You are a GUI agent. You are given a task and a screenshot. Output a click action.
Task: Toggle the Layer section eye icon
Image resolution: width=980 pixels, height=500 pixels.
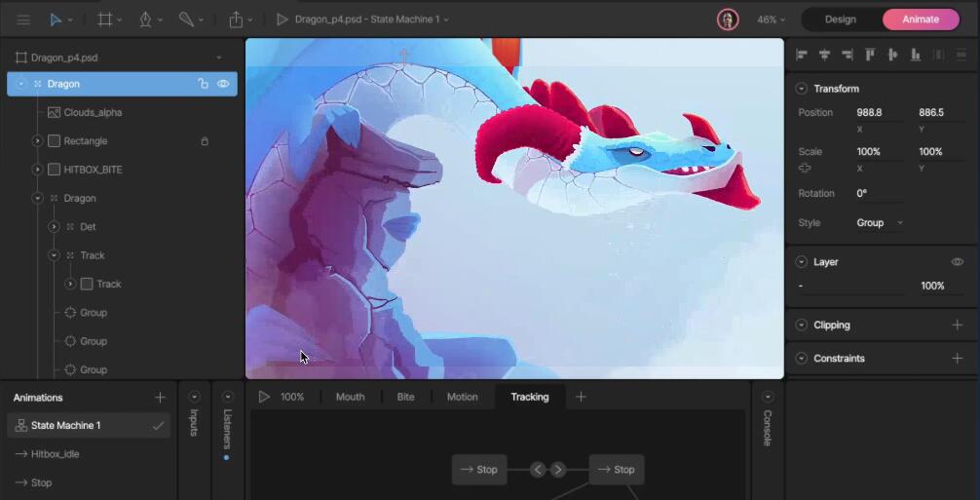[957, 262]
